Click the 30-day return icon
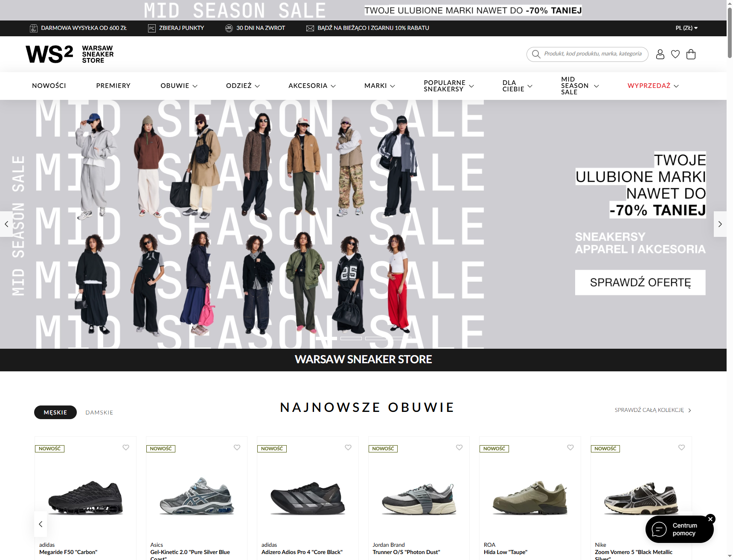733x560 pixels. tap(229, 28)
